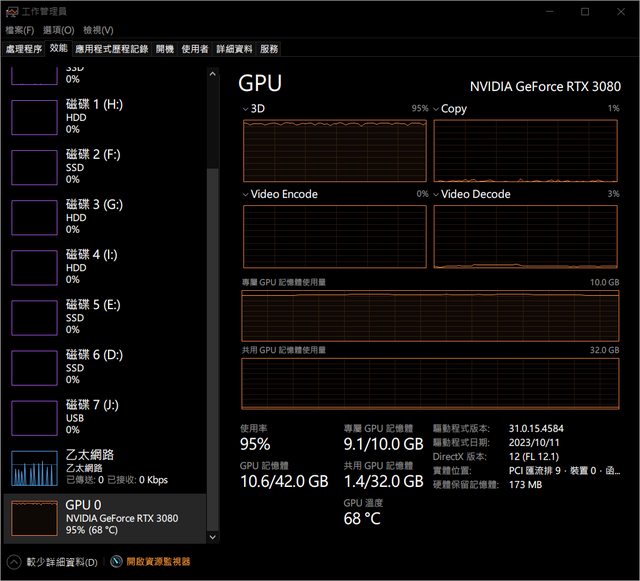Image resolution: width=640 pixels, height=581 pixels.
Task: Click the 磁碟 2 (F:) disk graph icon
Action: pyautogui.click(x=34, y=167)
